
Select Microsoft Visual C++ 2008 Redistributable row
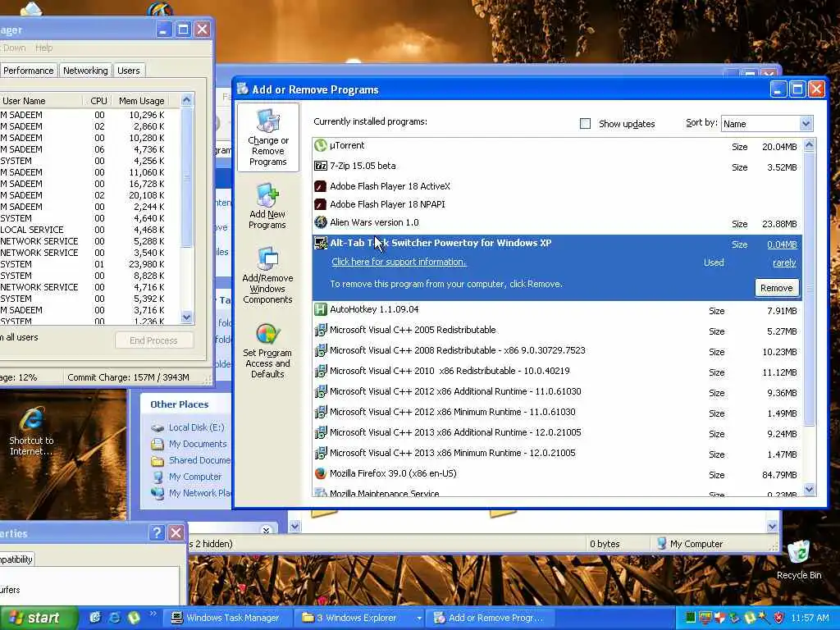557,351
